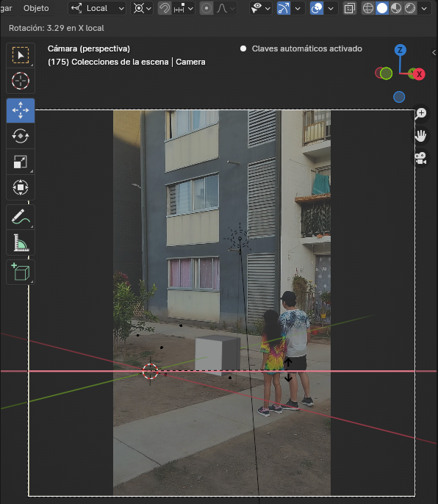The height and width of the screenshot is (504, 438).
Task: Click the zoom magnifier viewport button
Action: point(420,113)
